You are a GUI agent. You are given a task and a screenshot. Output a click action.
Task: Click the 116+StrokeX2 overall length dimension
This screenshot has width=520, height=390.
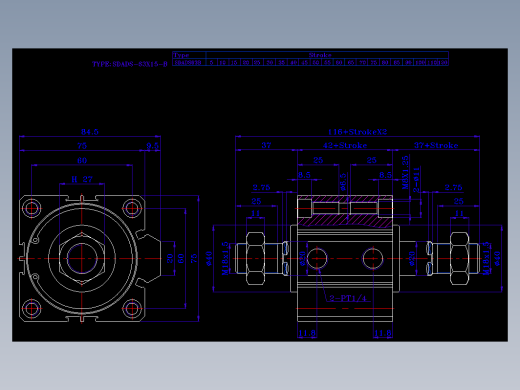[x=357, y=132]
